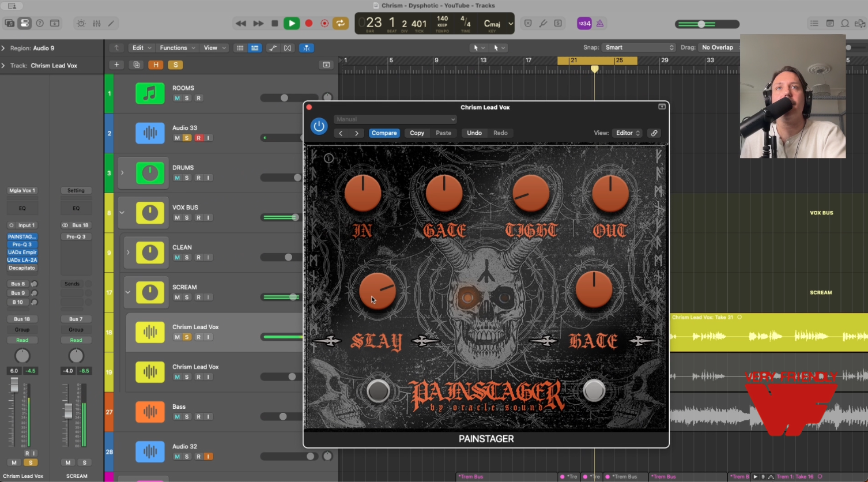Collapse the SCREAM track stack
This screenshot has height=482, width=868.
[x=128, y=292]
